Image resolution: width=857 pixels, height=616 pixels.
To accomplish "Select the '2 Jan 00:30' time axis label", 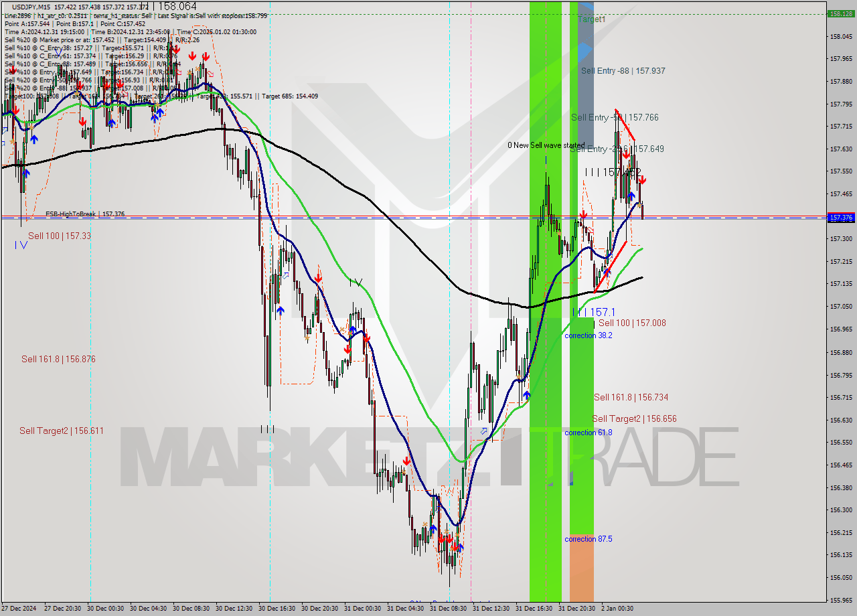I will (617, 609).
